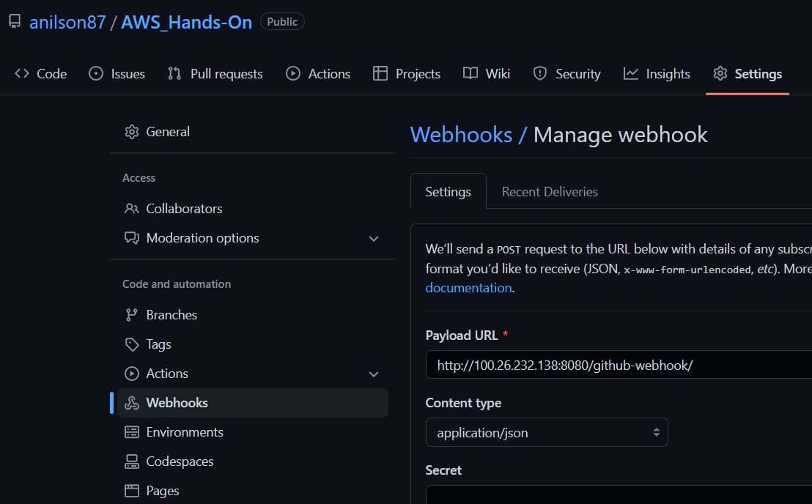Expand the sidebar Actions chevron
This screenshot has height=504, width=812.
click(x=374, y=374)
